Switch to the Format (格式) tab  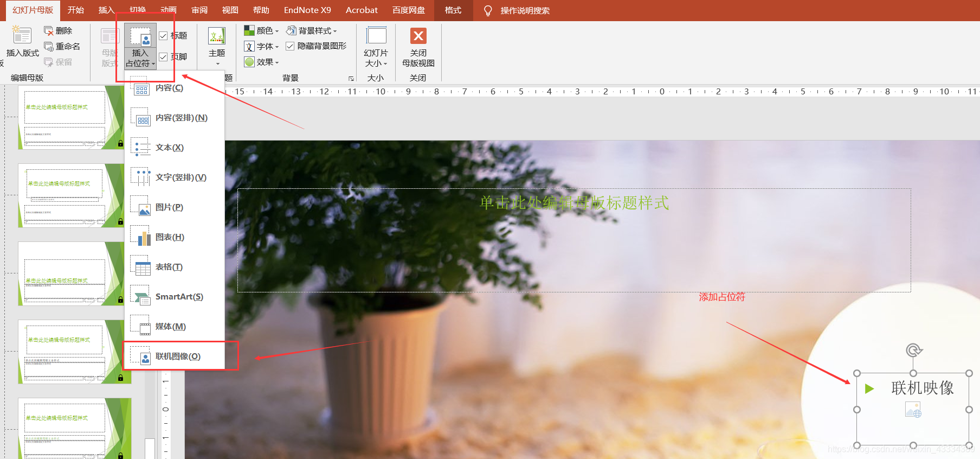point(453,10)
